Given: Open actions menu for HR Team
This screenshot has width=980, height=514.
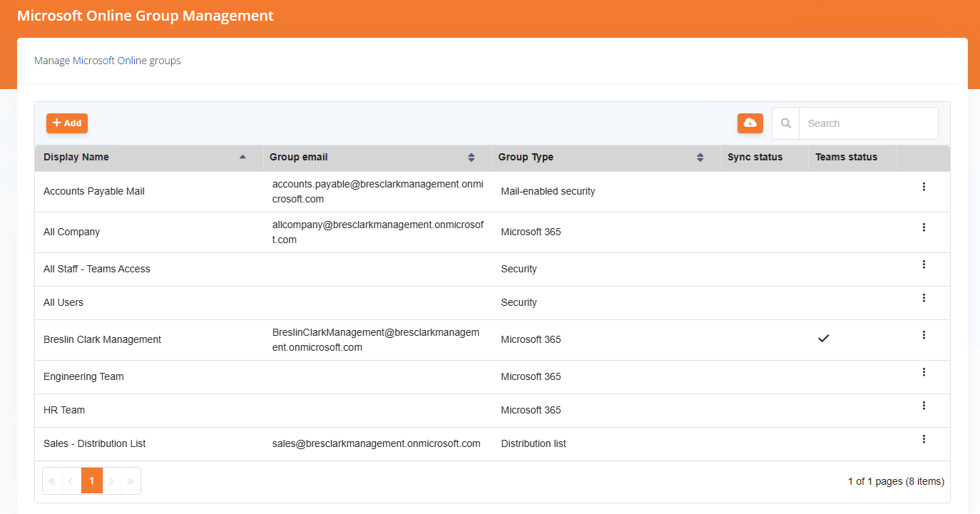Looking at the screenshot, I should pos(924,405).
